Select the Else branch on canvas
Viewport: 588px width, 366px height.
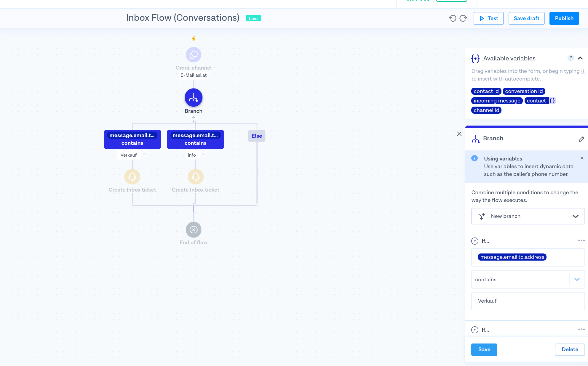click(257, 136)
